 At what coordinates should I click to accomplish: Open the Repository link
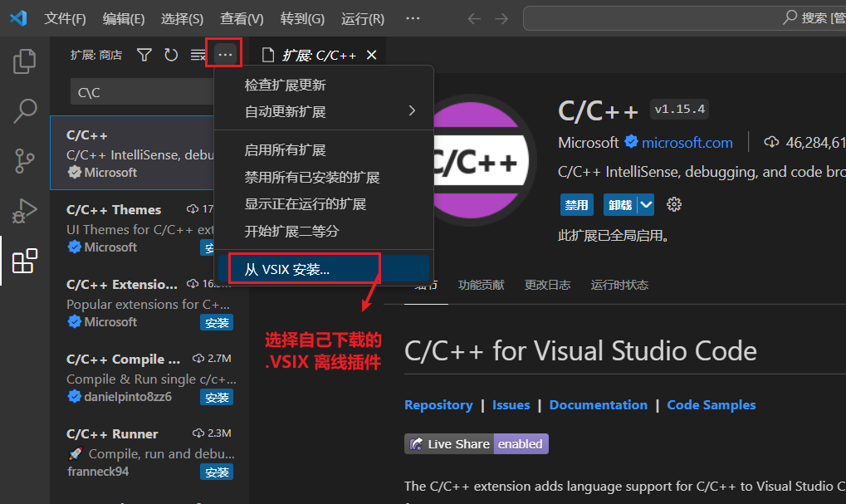[x=438, y=404]
